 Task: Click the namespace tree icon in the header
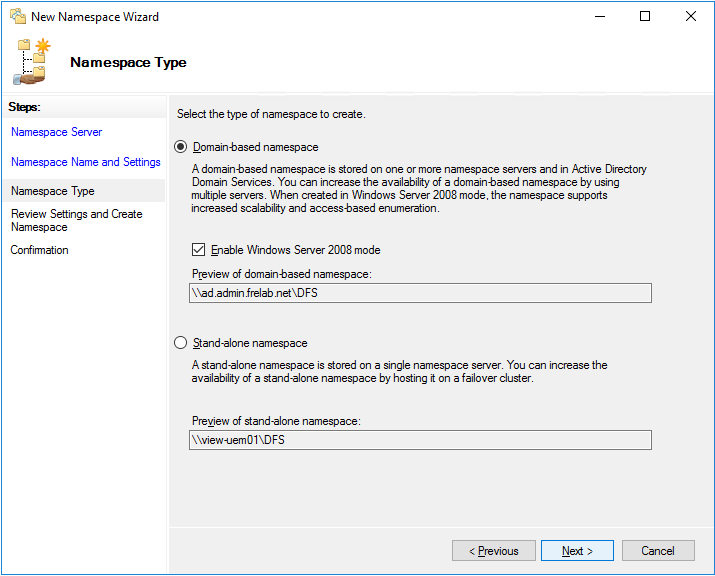click(32, 62)
